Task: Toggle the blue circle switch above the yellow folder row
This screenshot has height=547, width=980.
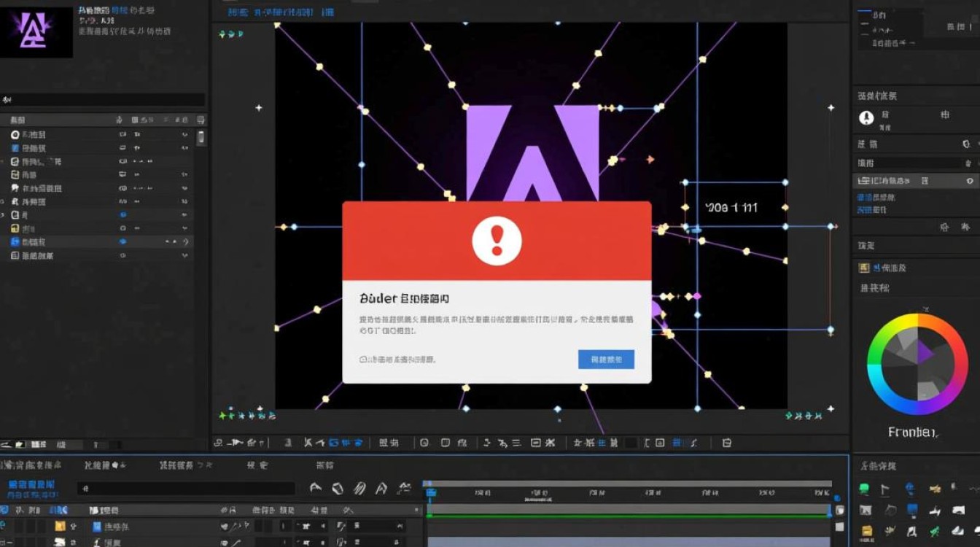Action: (x=122, y=215)
